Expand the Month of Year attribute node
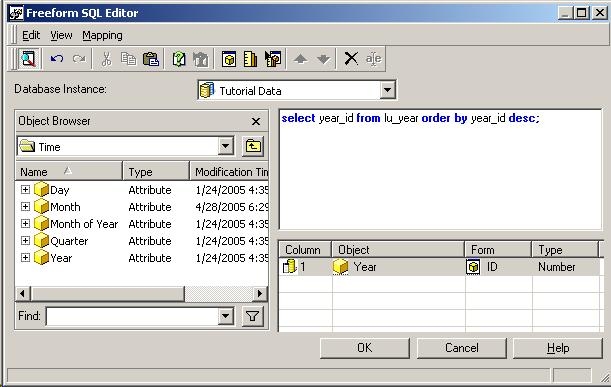Image resolution: width=611 pixels, height=387 pixels. tap(25, 224)
